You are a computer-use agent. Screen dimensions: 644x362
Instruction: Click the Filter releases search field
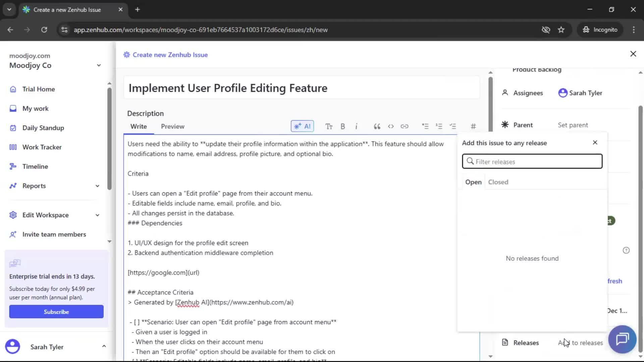[532, 161]
